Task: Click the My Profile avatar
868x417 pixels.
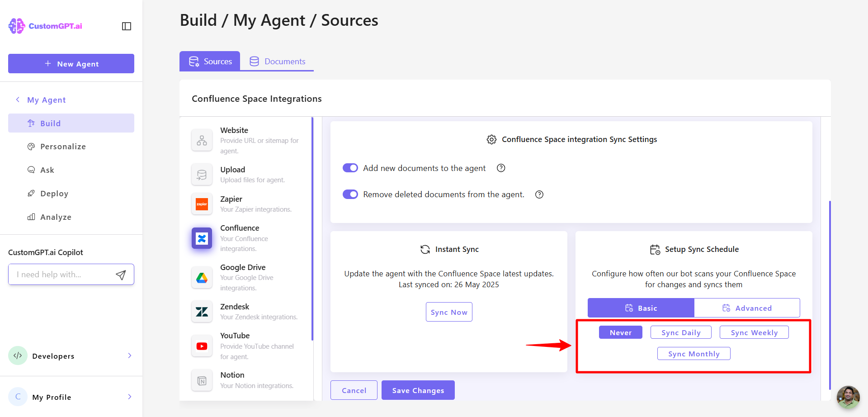Action: 18,397
